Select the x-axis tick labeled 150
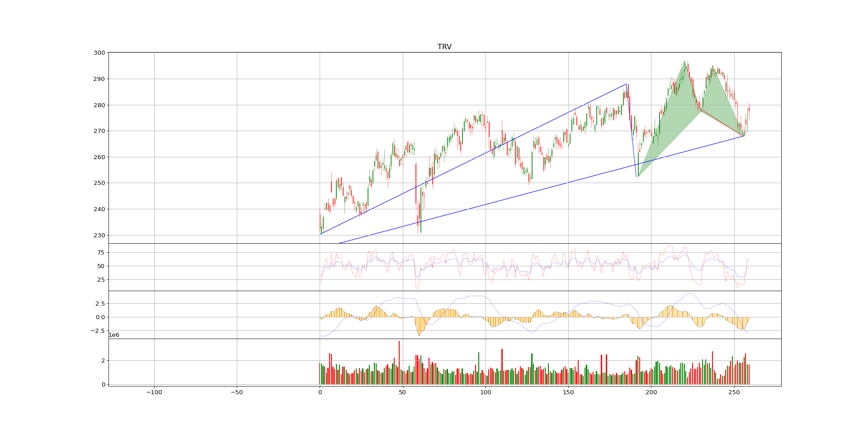Image resolution: width=868 pixels, height=434 pixels. click(568, 392)
